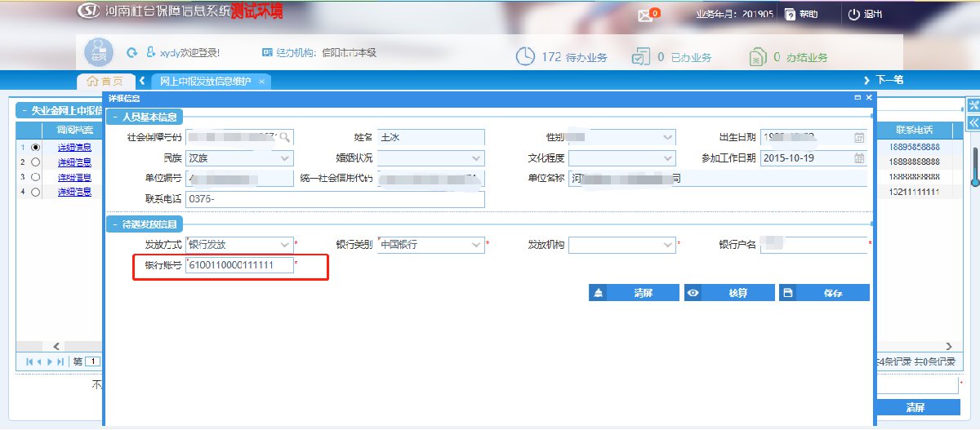Click the 联系电话 input field
The height and width of the screenshot is (430, 980).
[x=335, y=199]
